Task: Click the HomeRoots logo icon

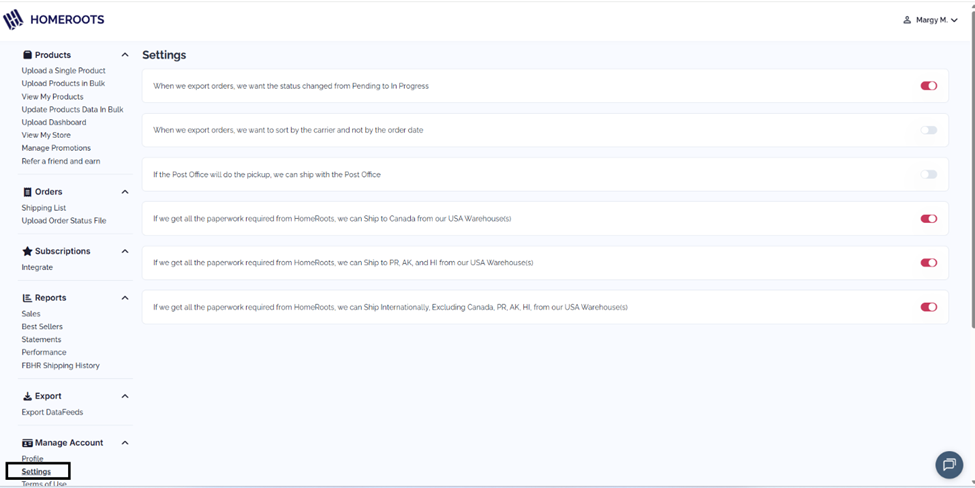Action: tap(13, 20)
